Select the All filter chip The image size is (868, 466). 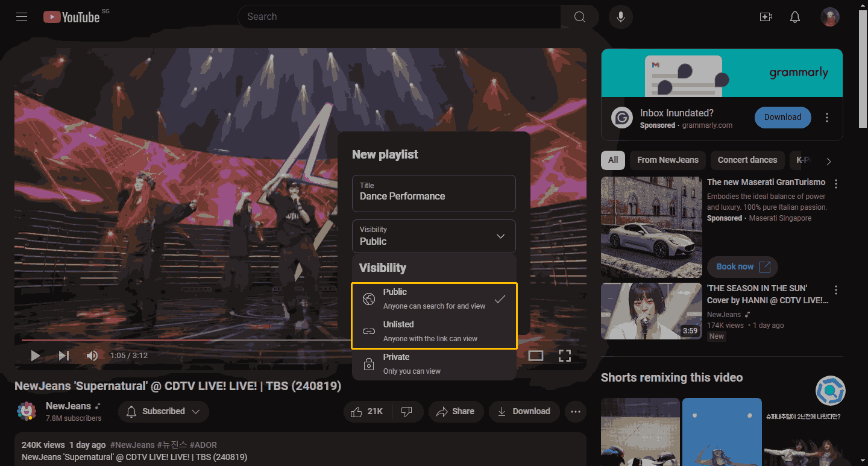[613, 160]
